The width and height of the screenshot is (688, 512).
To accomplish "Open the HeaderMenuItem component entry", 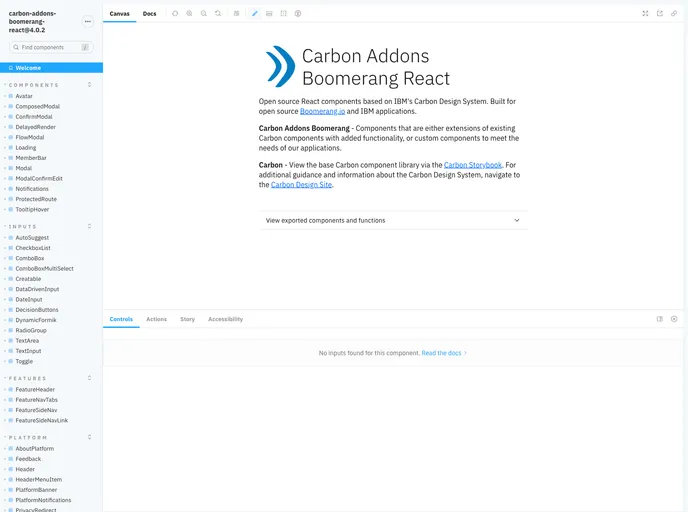I will coord(39,480).
